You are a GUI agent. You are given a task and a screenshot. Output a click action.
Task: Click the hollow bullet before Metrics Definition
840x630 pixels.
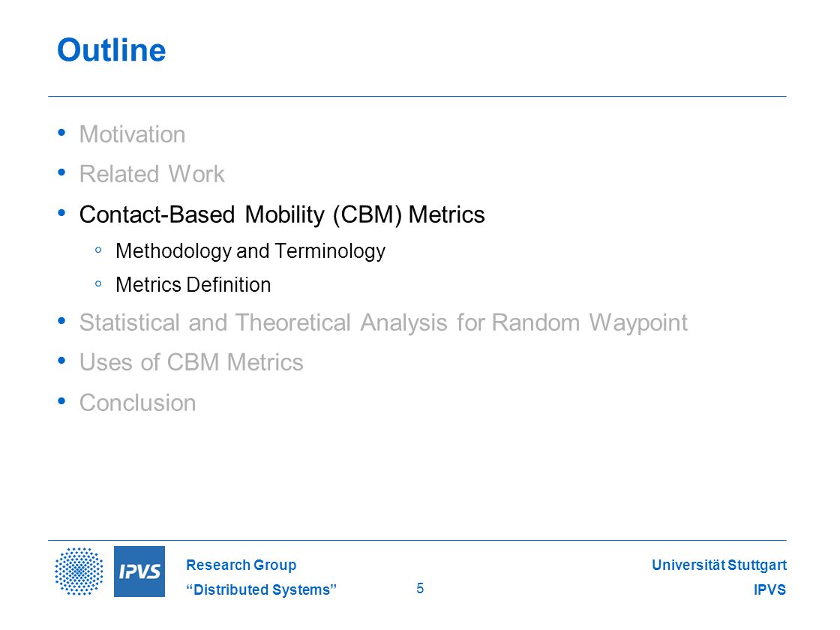click(x=98, y=284)
